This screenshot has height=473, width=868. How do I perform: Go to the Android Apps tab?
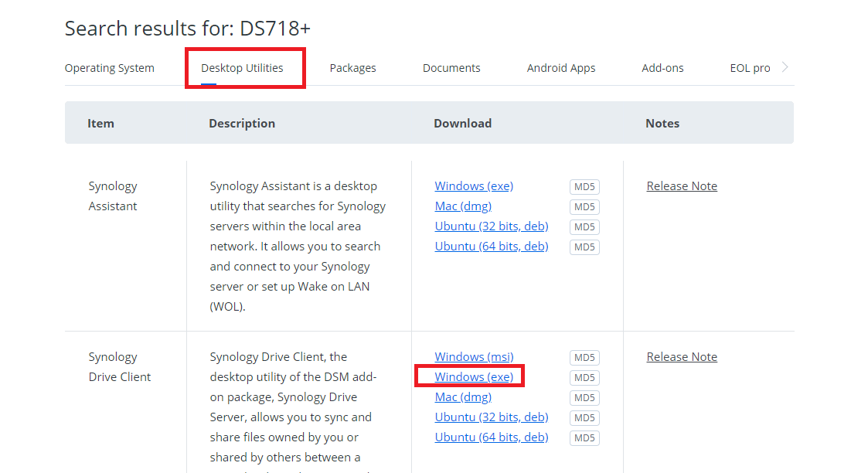pos(561,68)
